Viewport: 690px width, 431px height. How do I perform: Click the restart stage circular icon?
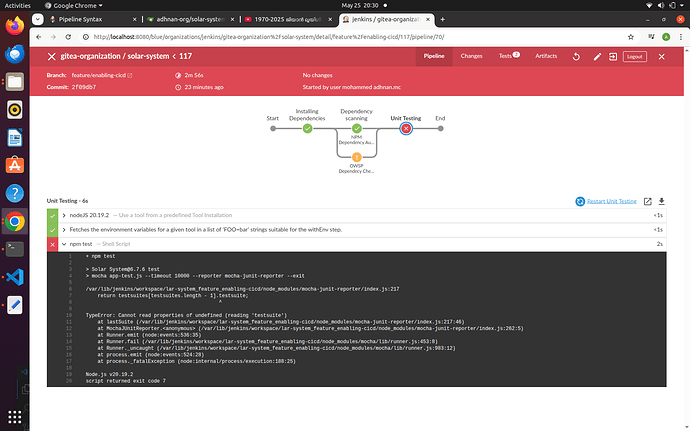(580, 201)
